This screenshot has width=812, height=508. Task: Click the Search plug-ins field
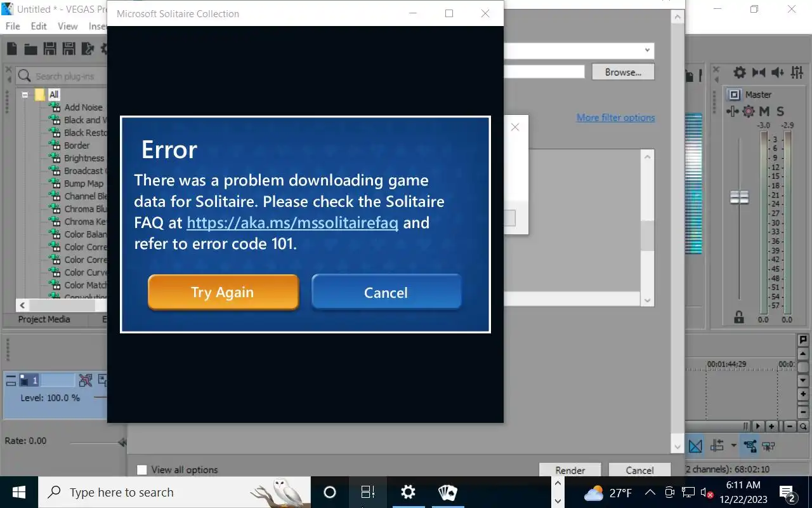pyautogui.click(x=61, y=76)
